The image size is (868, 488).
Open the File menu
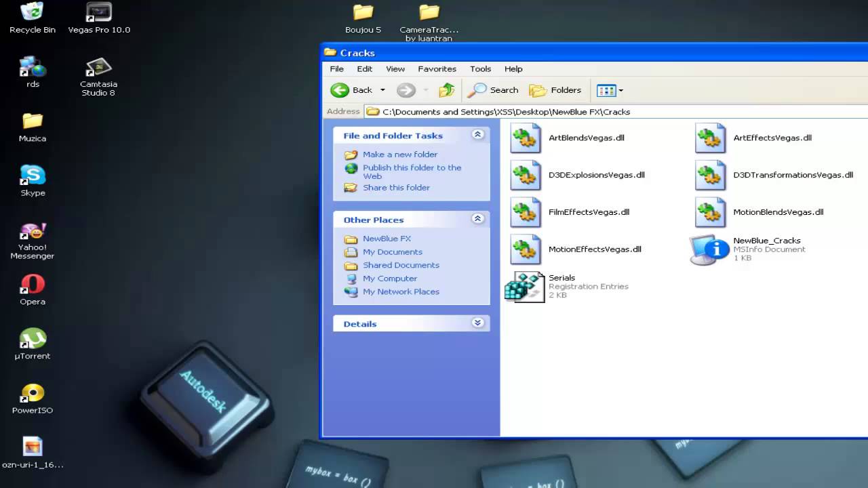(x=336, y=69)
